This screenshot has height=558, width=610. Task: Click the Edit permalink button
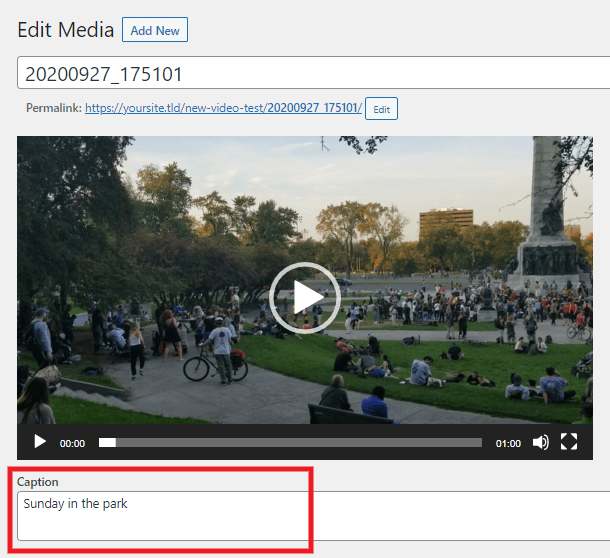[x=381, y=109]
